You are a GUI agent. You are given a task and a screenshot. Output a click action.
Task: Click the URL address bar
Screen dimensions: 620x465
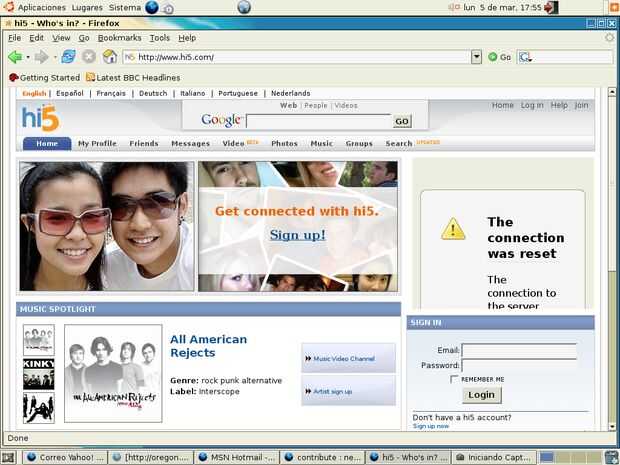297,57
